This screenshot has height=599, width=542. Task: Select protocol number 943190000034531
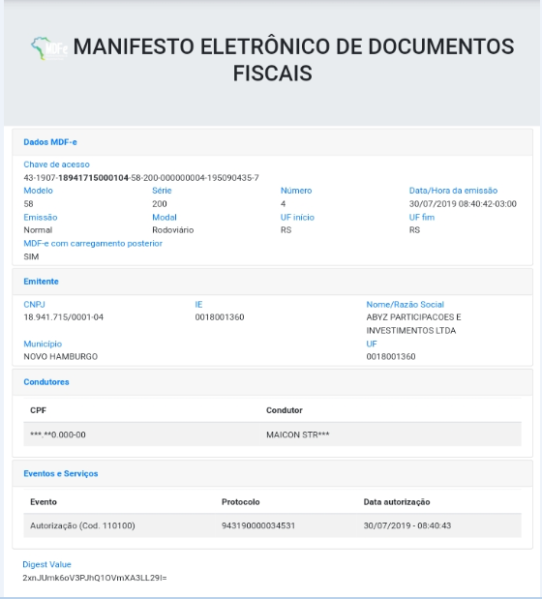pyautogui.click(x=258, y=526)
